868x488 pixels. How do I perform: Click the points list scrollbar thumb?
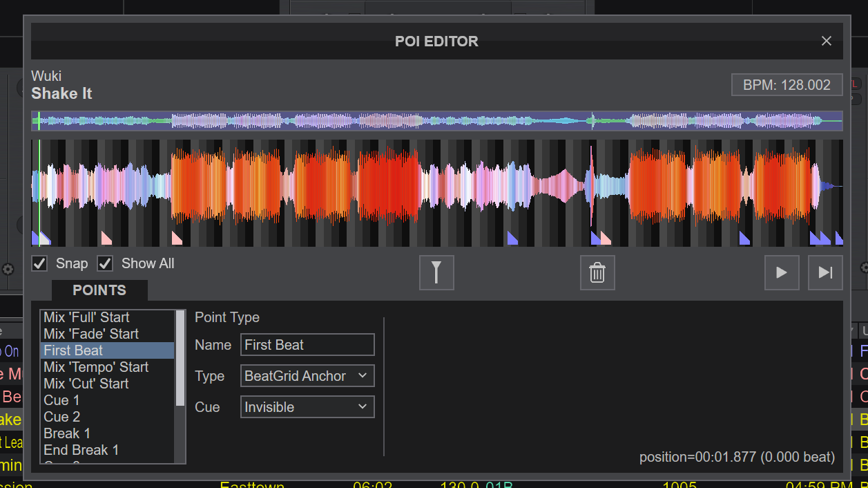point(180,357)
